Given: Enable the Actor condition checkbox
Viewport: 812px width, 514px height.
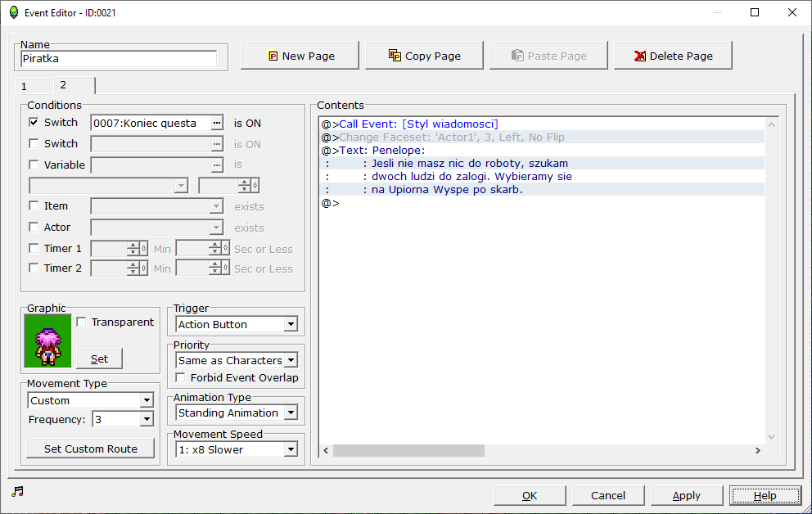Looking at the screenshot, I should pos(34,227).
